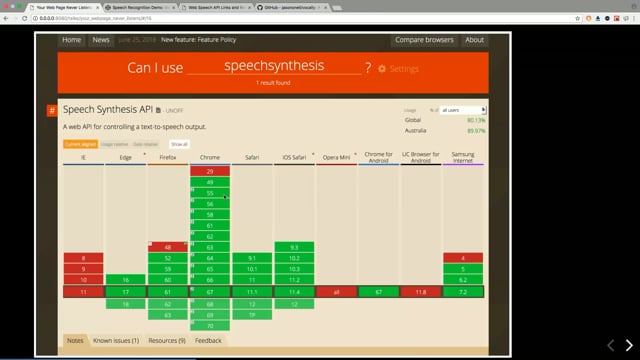
Task: Open the Chrome browser menu dots
Action: click(634, 18)
